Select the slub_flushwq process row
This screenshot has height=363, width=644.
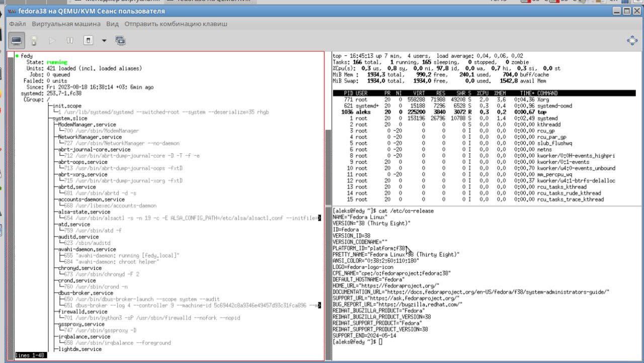(x=484, y=143)
